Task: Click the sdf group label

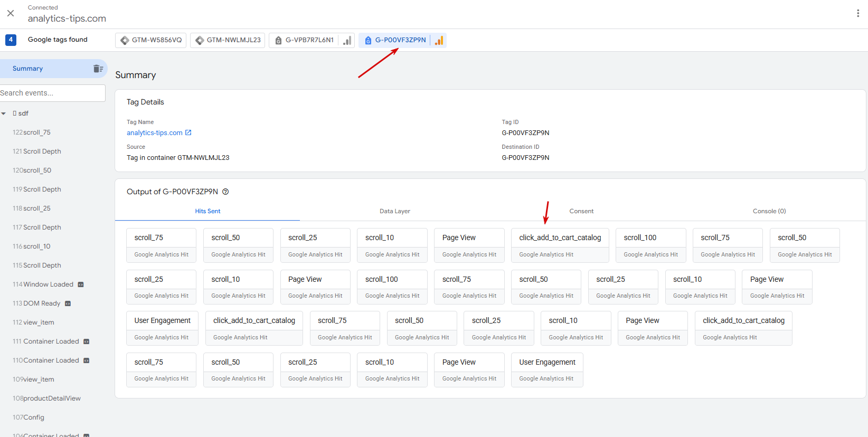Action: tap(21, 113)
